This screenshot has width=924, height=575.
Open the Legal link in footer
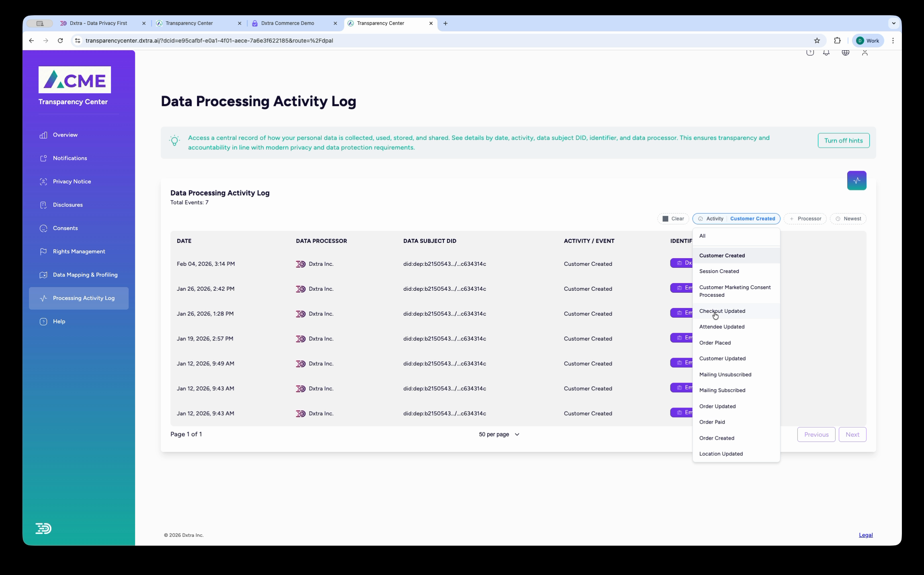[866, 534]
